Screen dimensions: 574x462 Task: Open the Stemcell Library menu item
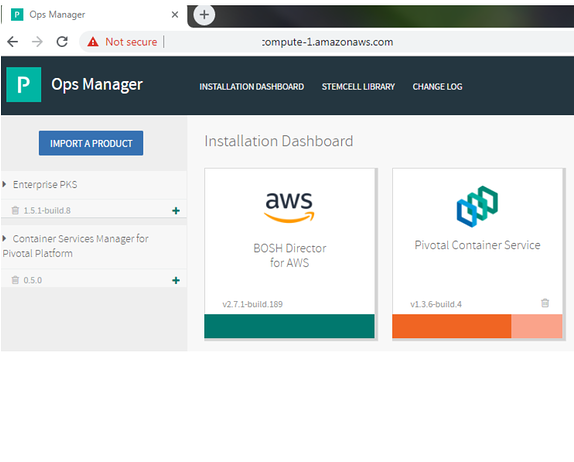[x=358, y=87]
